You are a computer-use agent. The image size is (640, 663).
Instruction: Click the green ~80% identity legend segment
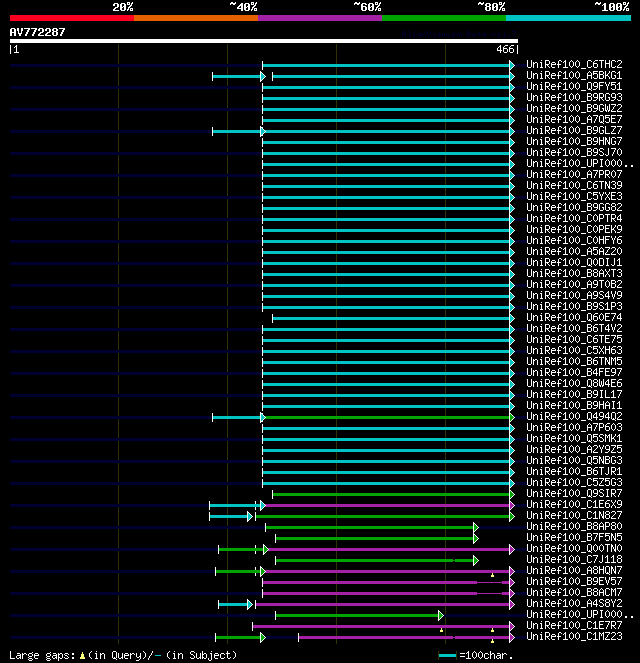(444, 18)
